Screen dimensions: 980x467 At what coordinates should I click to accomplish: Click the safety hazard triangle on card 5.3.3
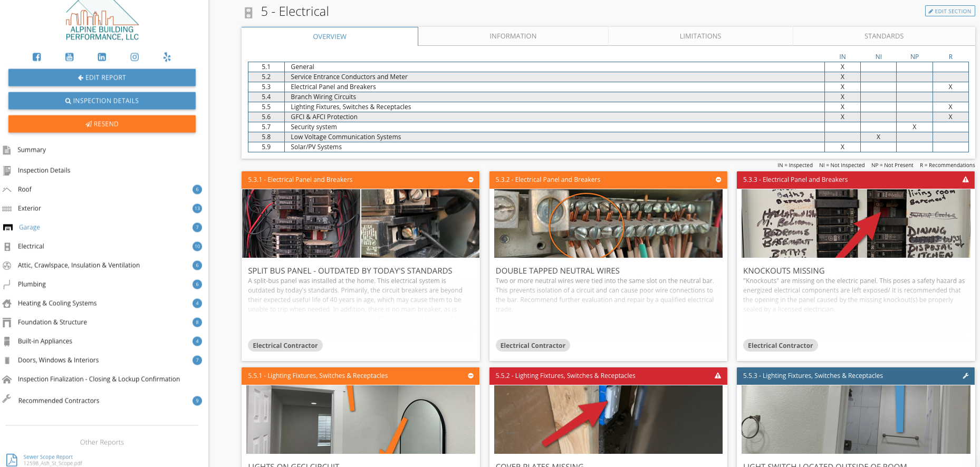pos(965,180)
